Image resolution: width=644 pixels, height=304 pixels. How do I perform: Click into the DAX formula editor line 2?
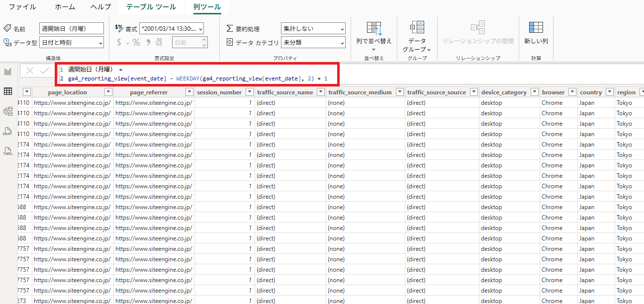tap(197, 79)
